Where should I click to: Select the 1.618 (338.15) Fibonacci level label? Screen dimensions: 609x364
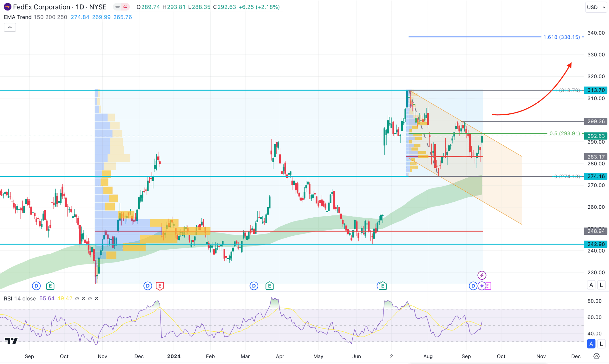pos(561,37)
